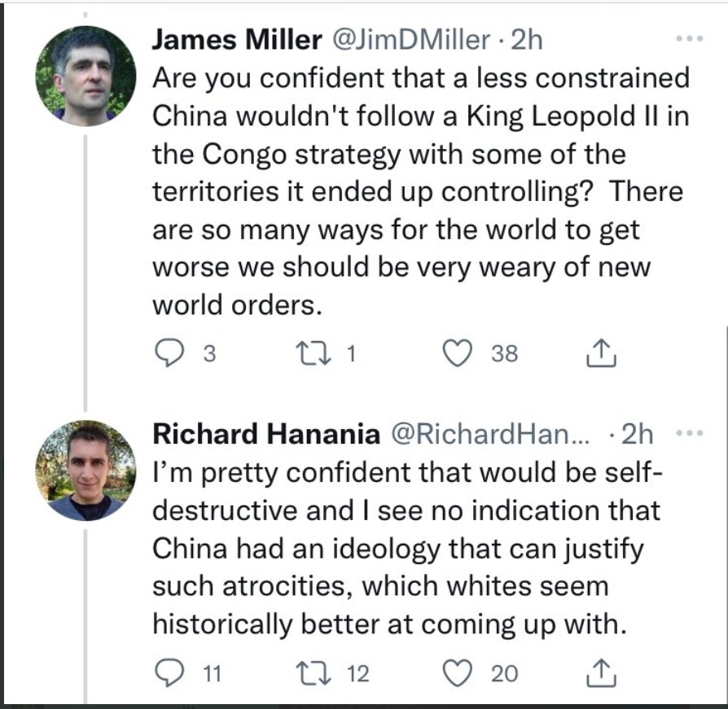Retweet Richard Hanania's tweet

(x=314, y=673)
